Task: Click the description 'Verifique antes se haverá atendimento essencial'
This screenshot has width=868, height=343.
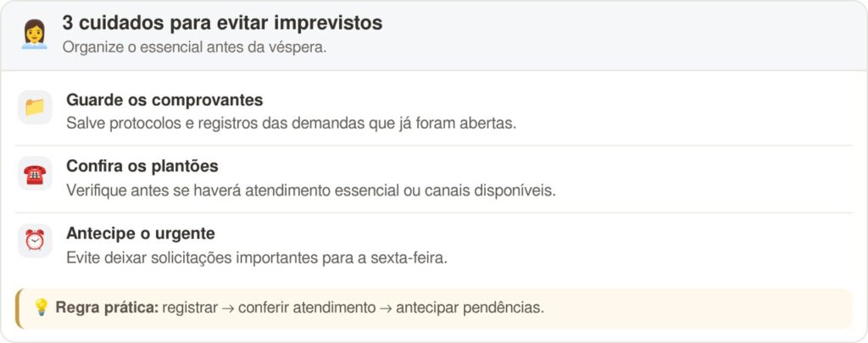Action: [x=231, y=191]
